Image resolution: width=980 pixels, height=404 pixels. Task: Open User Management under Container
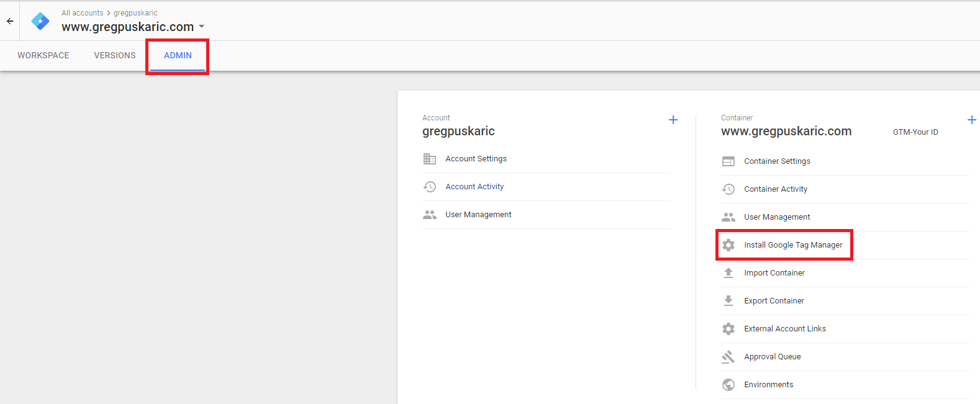coord(777,217)
